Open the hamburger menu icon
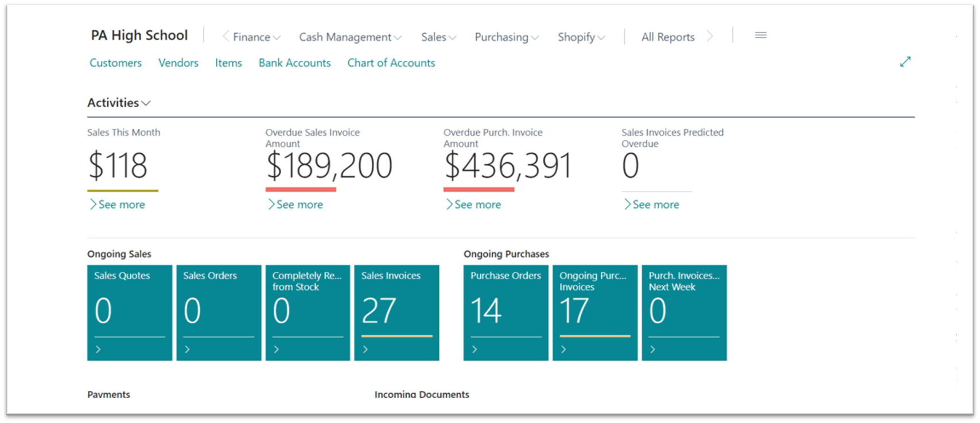 [760, 36]
